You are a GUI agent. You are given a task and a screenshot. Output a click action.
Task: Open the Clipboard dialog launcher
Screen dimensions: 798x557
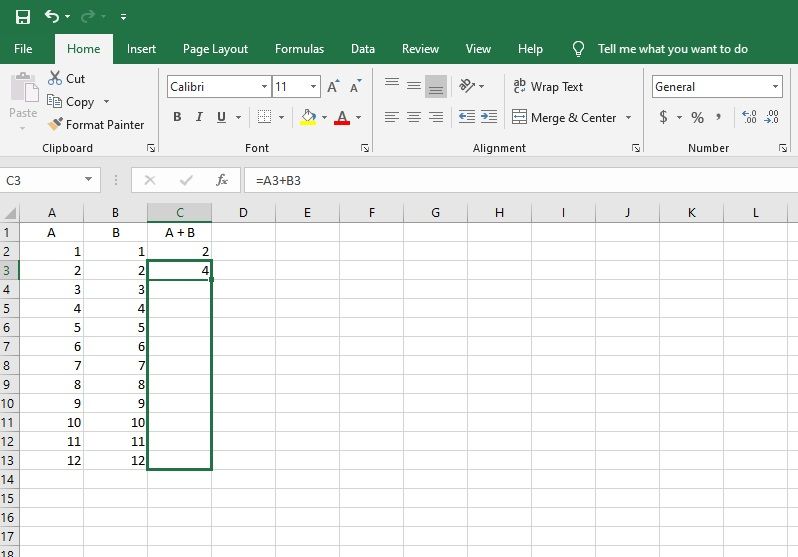151,148
